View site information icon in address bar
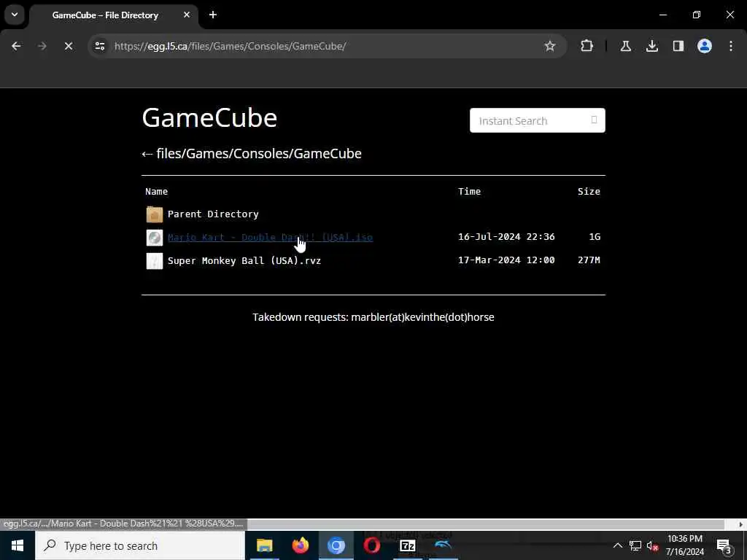The height and width of the screenshot is (560, 747). pos(99,46)
